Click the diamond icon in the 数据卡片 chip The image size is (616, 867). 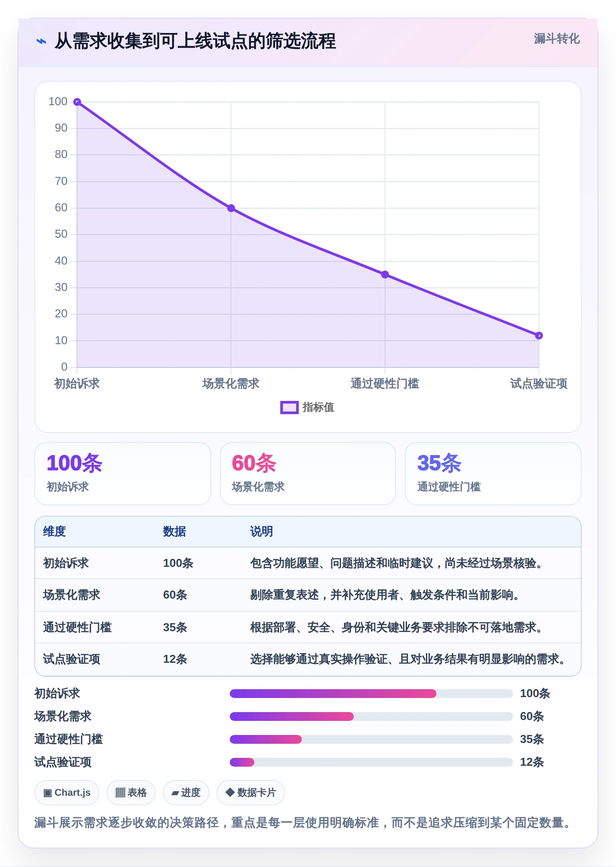pyautogui.click(x=230, y=792)
